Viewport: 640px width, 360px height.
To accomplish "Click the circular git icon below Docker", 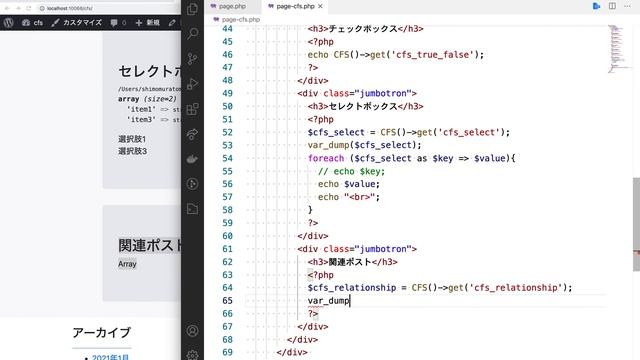I will [x=192, y=184].
